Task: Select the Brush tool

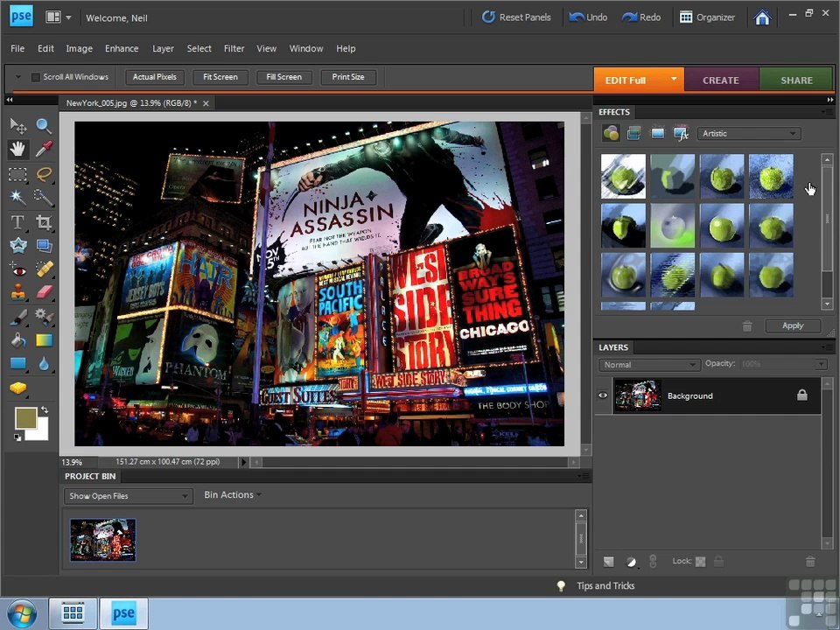Action: click(17, 317)
